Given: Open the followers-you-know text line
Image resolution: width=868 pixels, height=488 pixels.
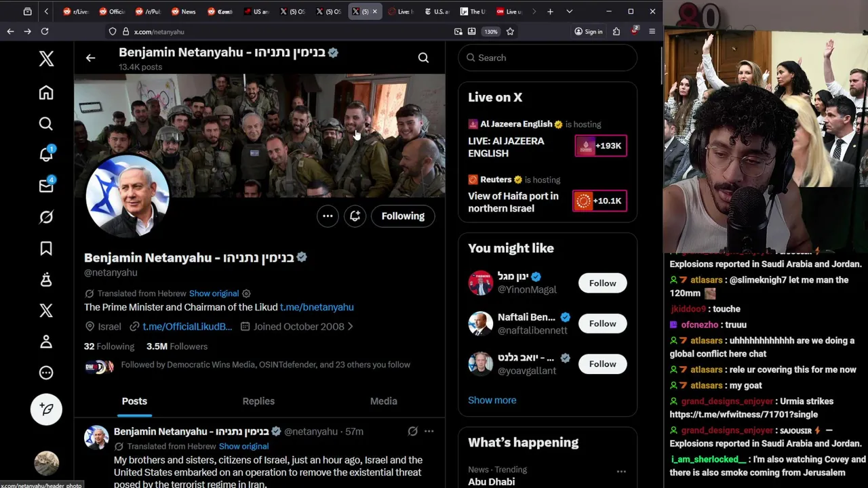Looking at the screenshot, I should pos(265,365).
